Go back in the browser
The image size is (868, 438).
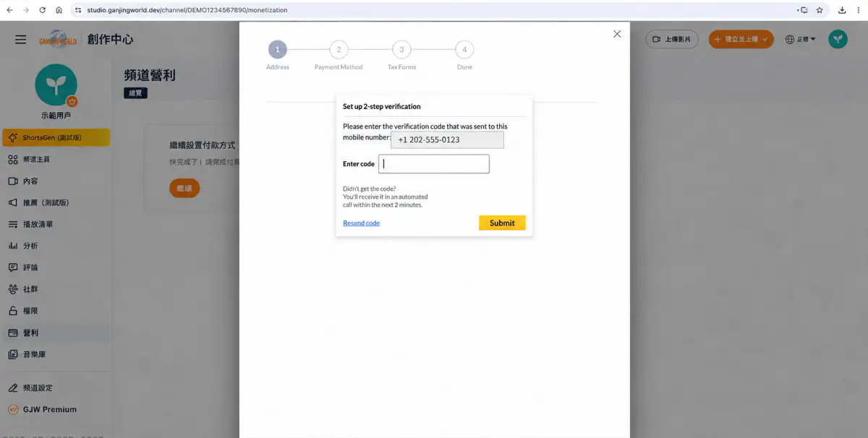[9, 10]
